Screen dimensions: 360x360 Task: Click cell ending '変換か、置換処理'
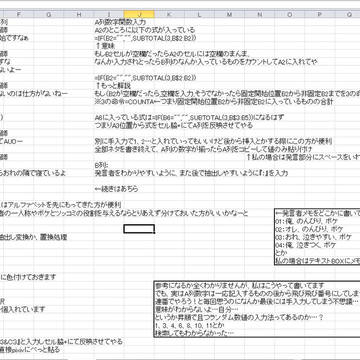pos(33,238)
